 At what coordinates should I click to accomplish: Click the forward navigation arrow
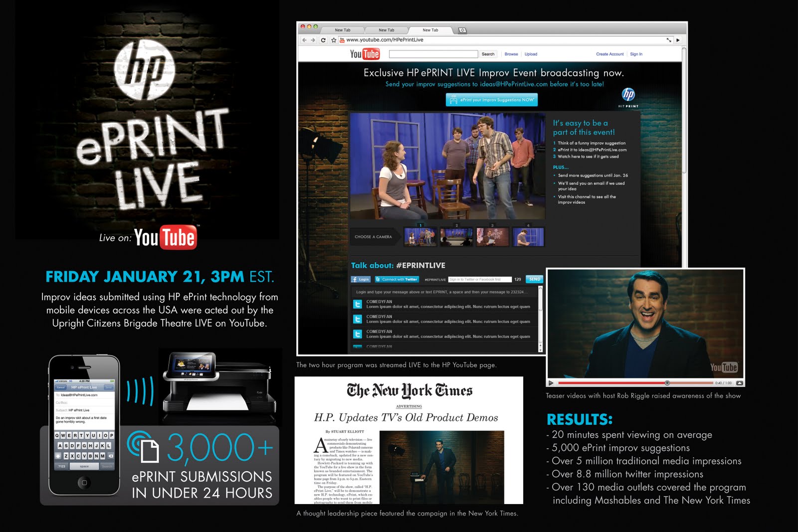313,39
